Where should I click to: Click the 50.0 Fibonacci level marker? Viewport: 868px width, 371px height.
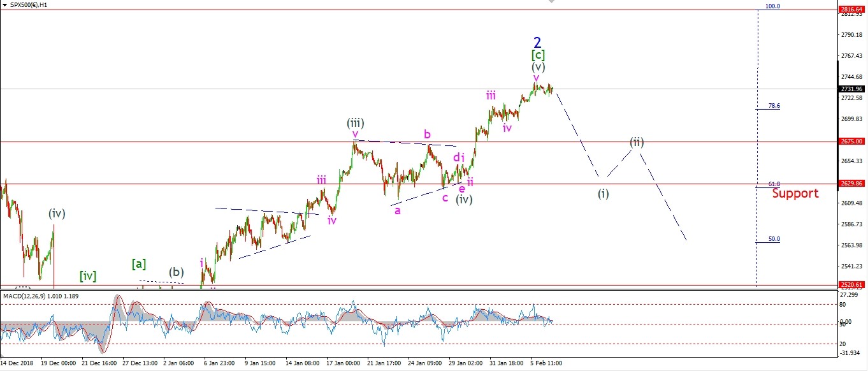coord(774,239)
